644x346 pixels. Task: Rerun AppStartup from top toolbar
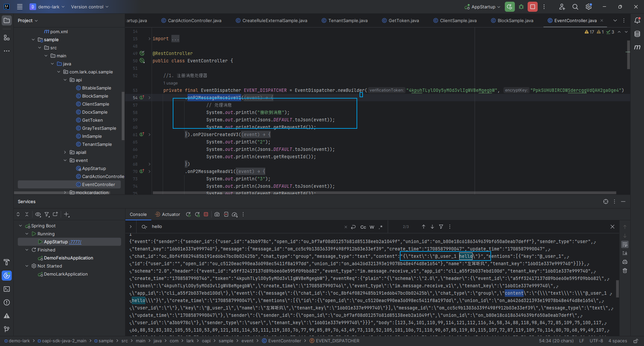click(509, 7)
